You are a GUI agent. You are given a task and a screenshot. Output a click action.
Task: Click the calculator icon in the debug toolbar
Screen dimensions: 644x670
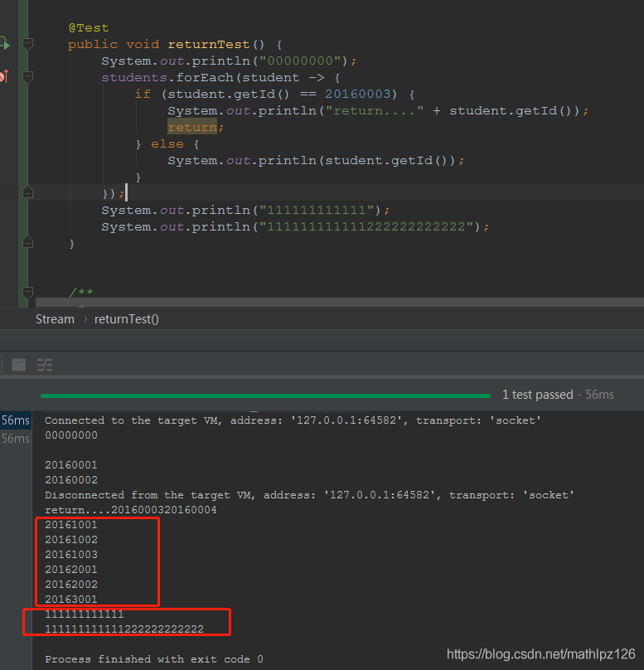19,365
